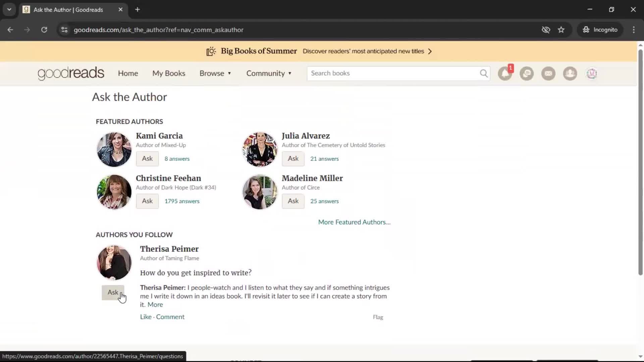This screenshot has width=644, height=362.
Task: Select the Ask the Author browser tab
Action: click(x=73, y=9)
